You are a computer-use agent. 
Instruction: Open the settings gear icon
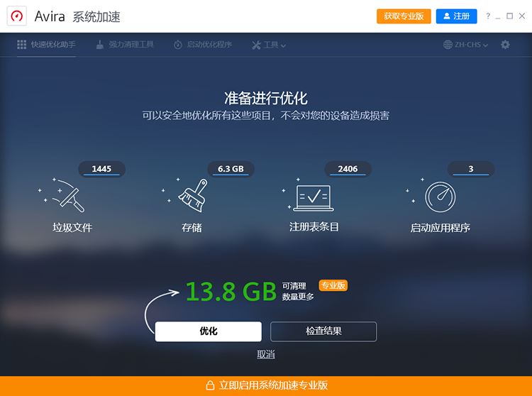click(x=505, y=45)
